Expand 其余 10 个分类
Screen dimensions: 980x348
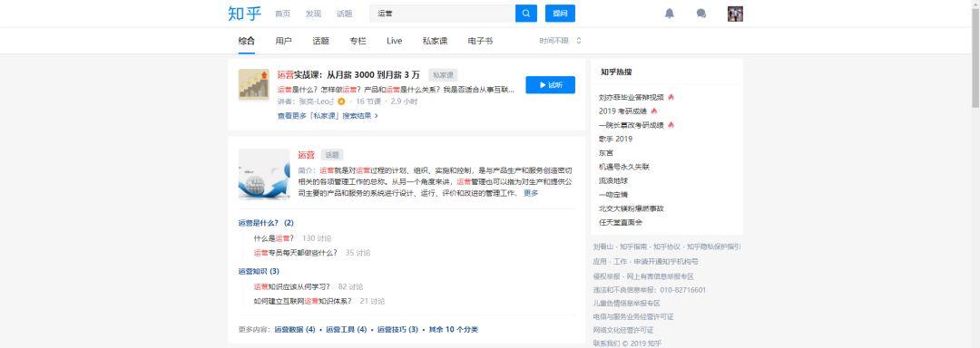453,329
